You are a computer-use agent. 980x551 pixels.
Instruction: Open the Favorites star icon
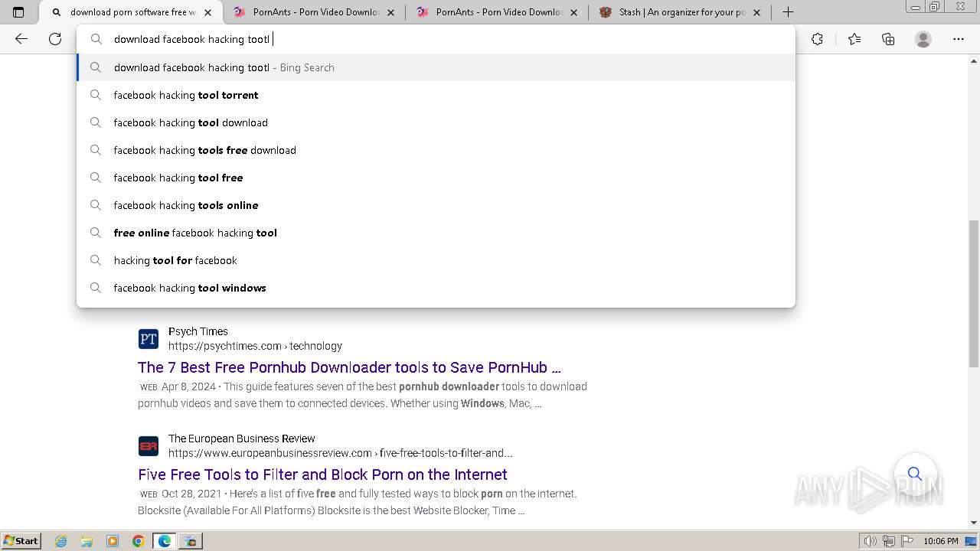point(854,39)
